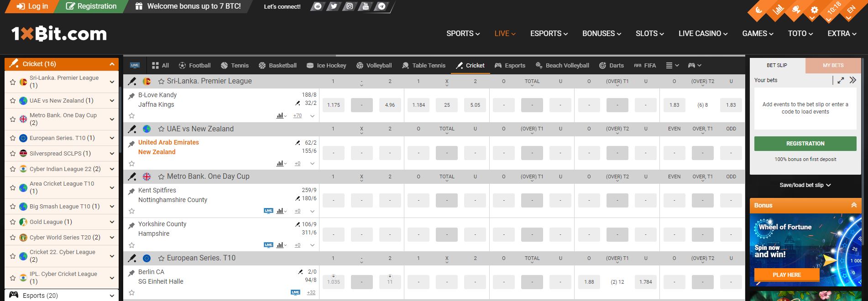Image resolution: width=868 pixels, height=301 pixels.
Task: Expand markets for B-Love Kandy match
Action: pyautogui.click(x=312, y=116)
